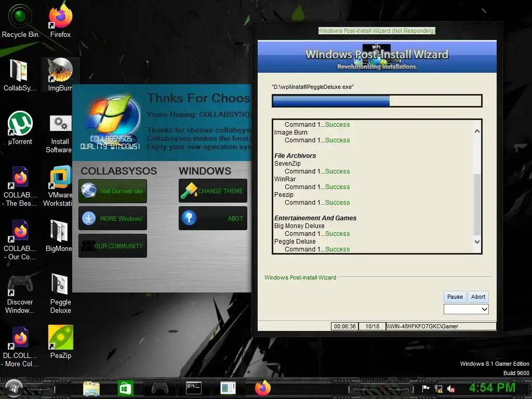The image size is (532, 399).
Task: Click the WinRar entry in log
Action: coord(285,179)
